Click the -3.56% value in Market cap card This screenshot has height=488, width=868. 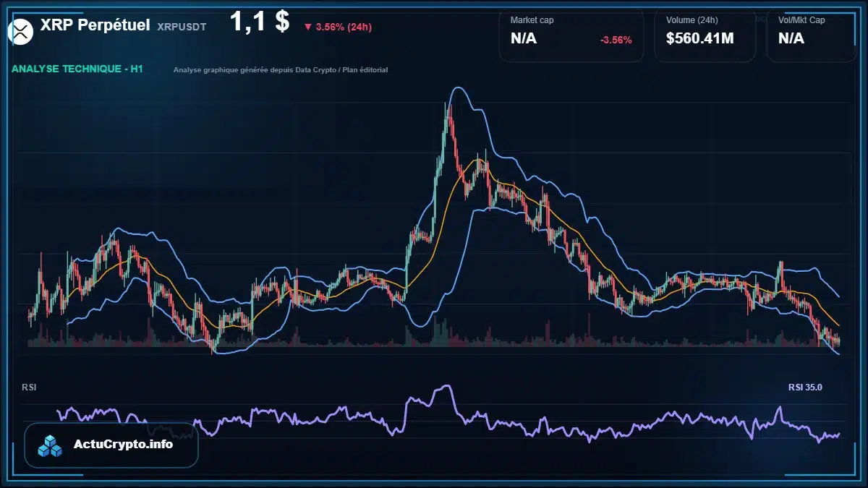click(616, 40)
